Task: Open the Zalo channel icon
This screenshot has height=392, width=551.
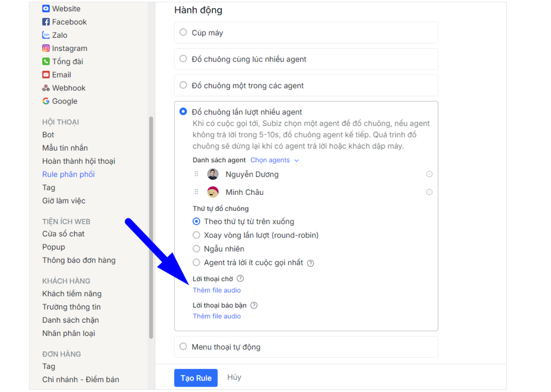Action: [46, 35]
